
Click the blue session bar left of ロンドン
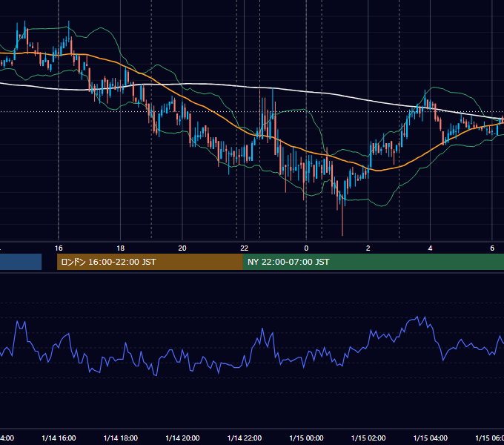tap(21, 262)
